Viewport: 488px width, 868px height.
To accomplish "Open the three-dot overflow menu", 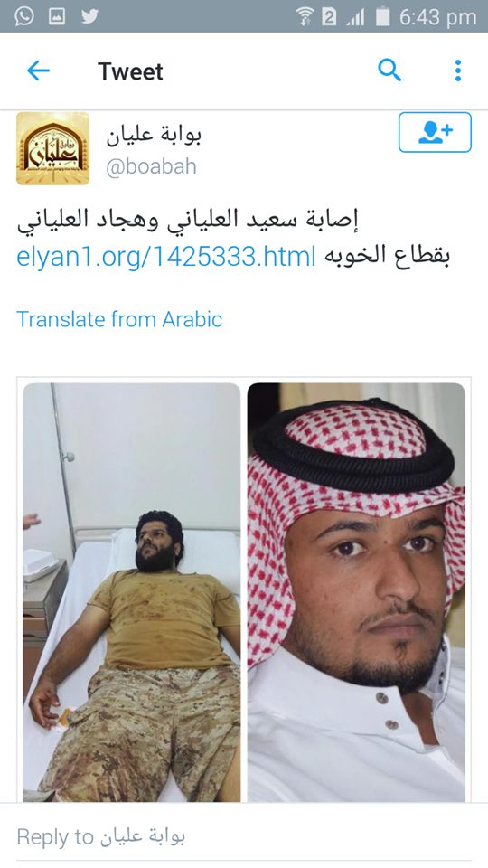I will (x=457, y=71).
